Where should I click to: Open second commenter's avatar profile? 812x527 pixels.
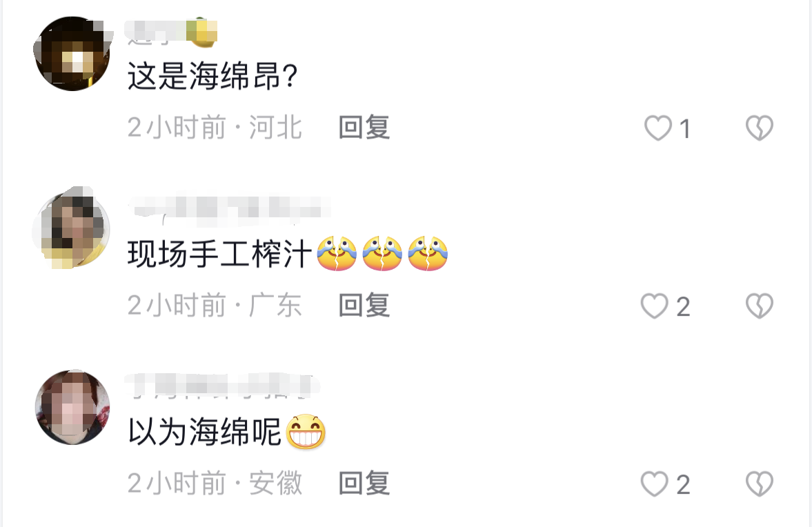tap(72, 228)
